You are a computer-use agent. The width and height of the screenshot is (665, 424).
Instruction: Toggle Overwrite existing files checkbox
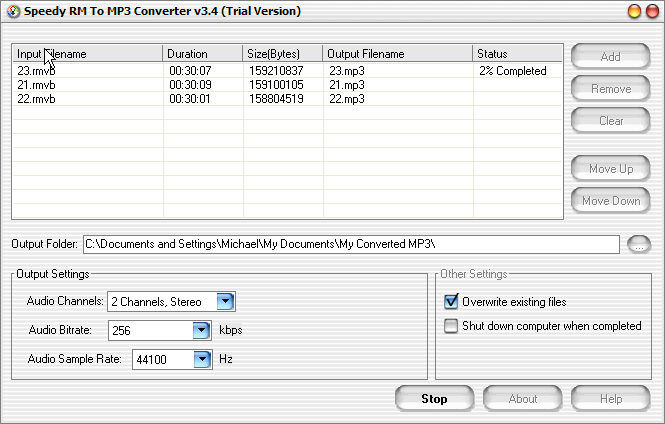coord(451,301)
